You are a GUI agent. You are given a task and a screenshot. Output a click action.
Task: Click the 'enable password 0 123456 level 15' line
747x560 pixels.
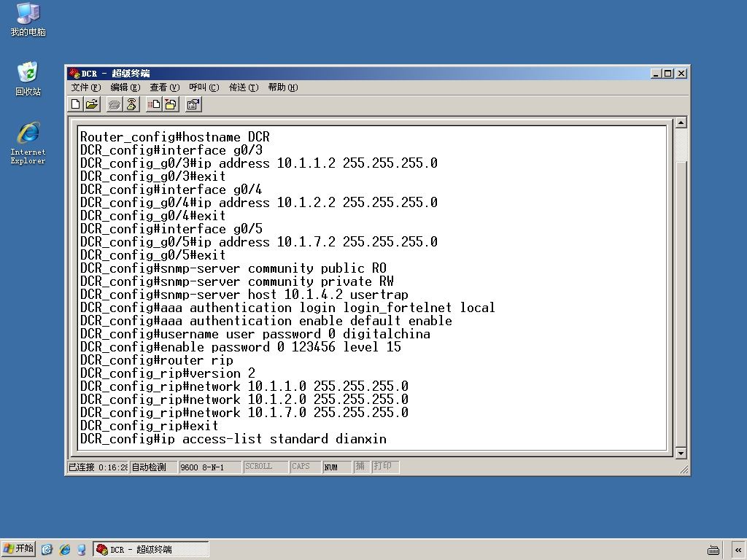point(241,347)
